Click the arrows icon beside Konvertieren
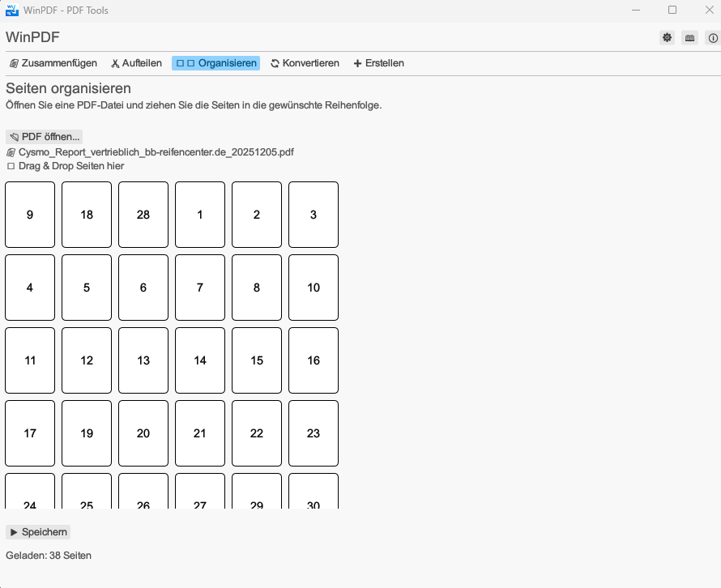This screenshot has width=721, height=588. tap(274, 62)
